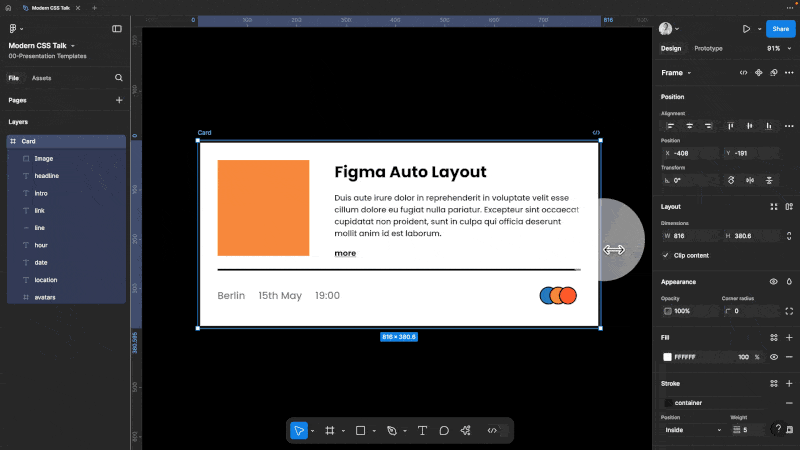Open the 91% zoom dropdown

(x=789, y=48)
